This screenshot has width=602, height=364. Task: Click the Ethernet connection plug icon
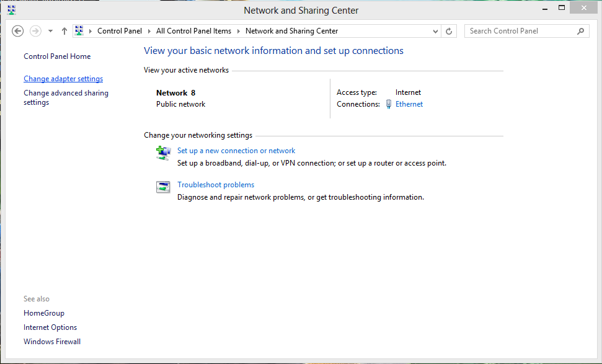click(x=389, y=104)
